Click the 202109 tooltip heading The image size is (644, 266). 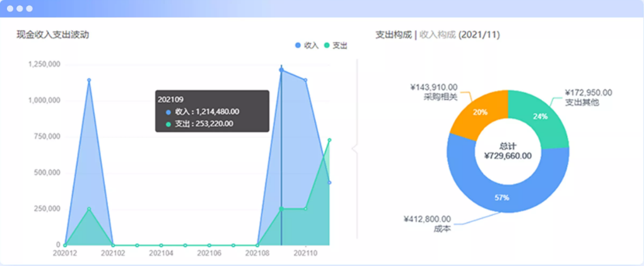click(x=170, y=99)
